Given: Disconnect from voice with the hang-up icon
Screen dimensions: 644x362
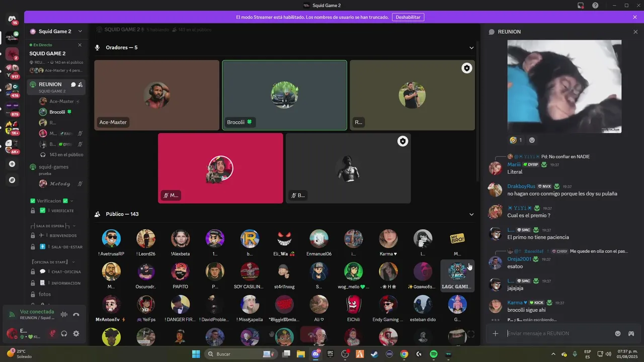Looking at the screenshot, I should point(76,315).
